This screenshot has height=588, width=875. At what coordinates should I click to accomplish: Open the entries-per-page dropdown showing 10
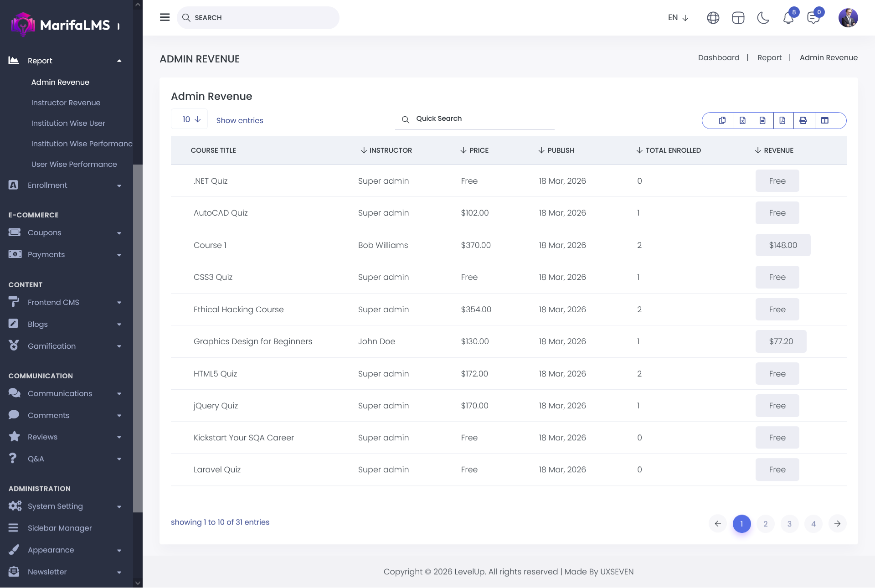[x=190, y=119]
